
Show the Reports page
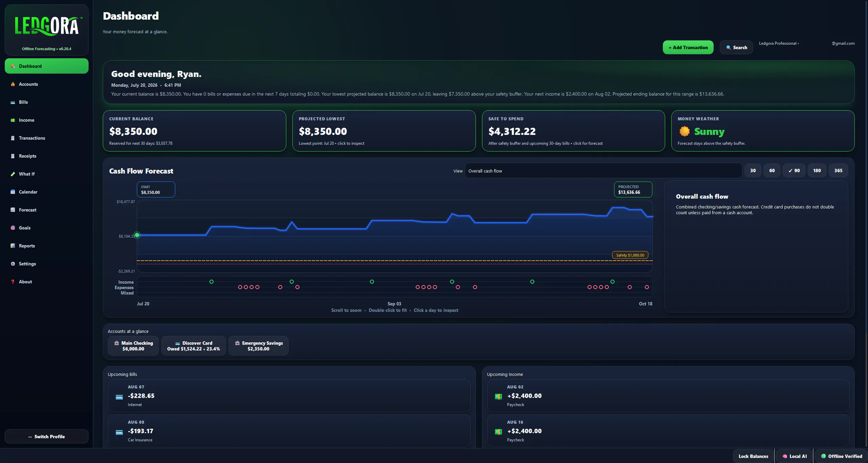coord(46,246)
